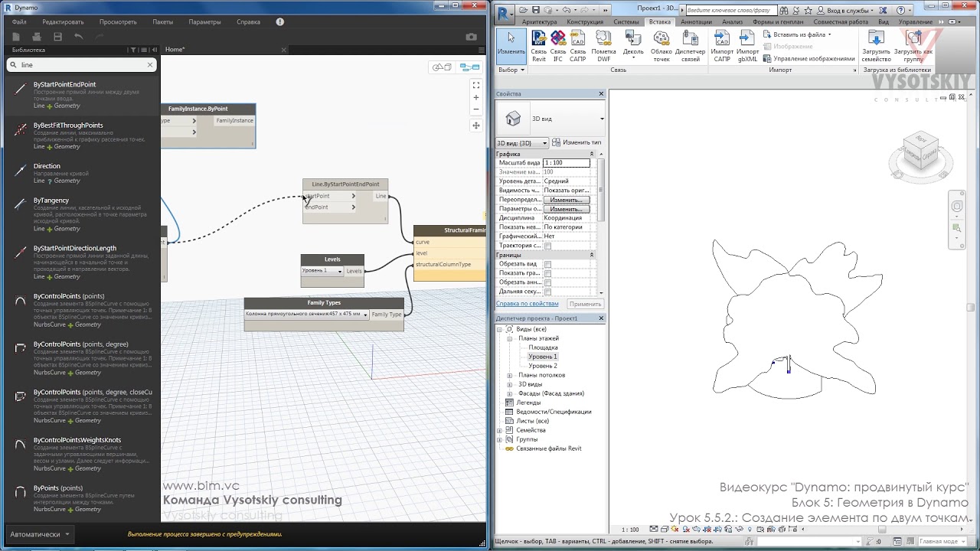Click the ViewCube in the 3D view
Image resolution: width=980 pixels, height=551 pixels.
coord(921,151)
